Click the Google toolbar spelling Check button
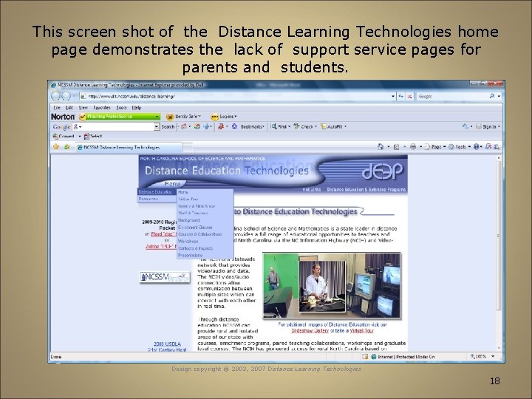532x399 pixels. coord(305,126)
